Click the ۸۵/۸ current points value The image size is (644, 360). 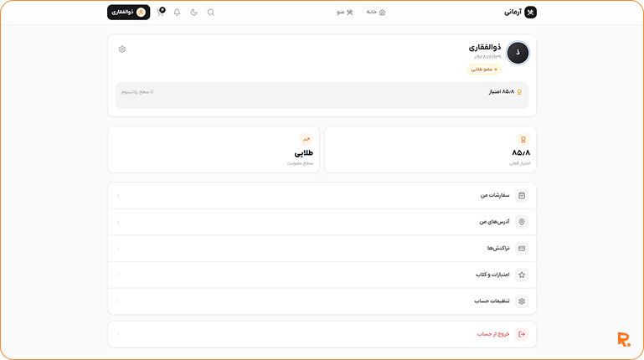click(x=521, y=152)
